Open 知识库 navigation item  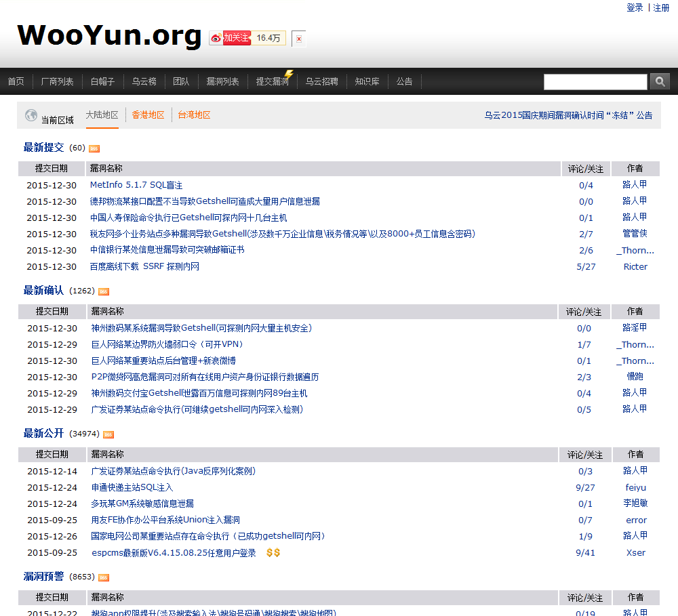point(367,81)
